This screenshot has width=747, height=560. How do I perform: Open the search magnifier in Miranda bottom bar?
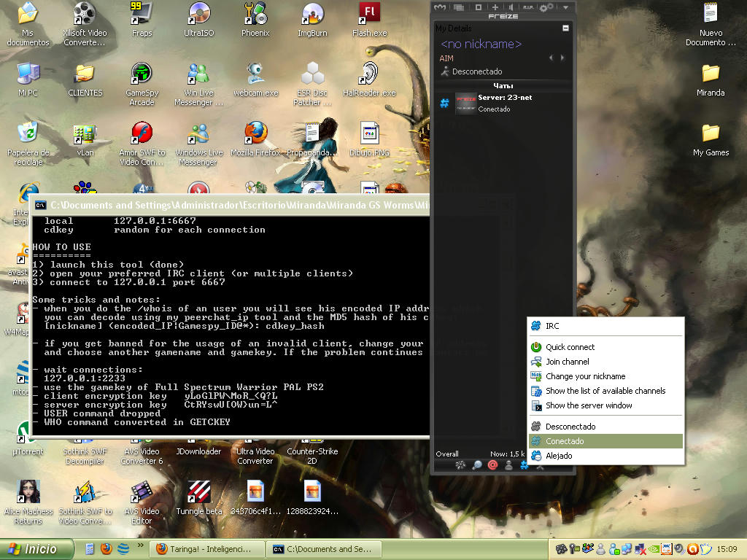tap(476, 465)
